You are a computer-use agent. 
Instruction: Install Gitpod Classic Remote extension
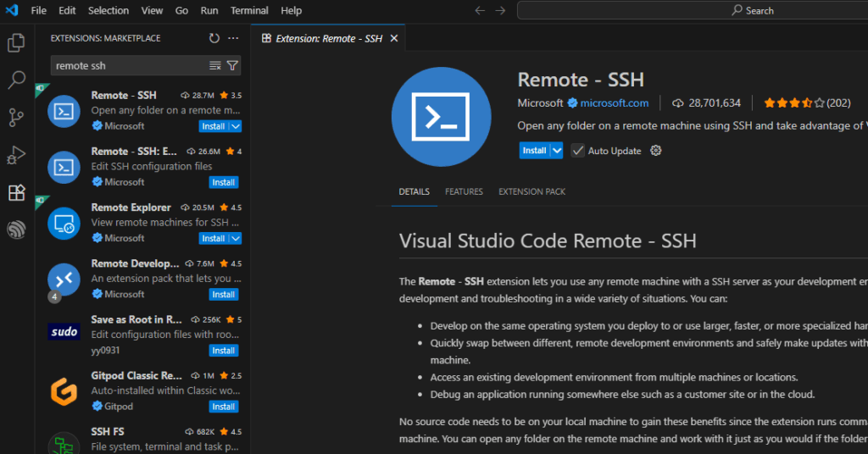(x=224, y=407)
